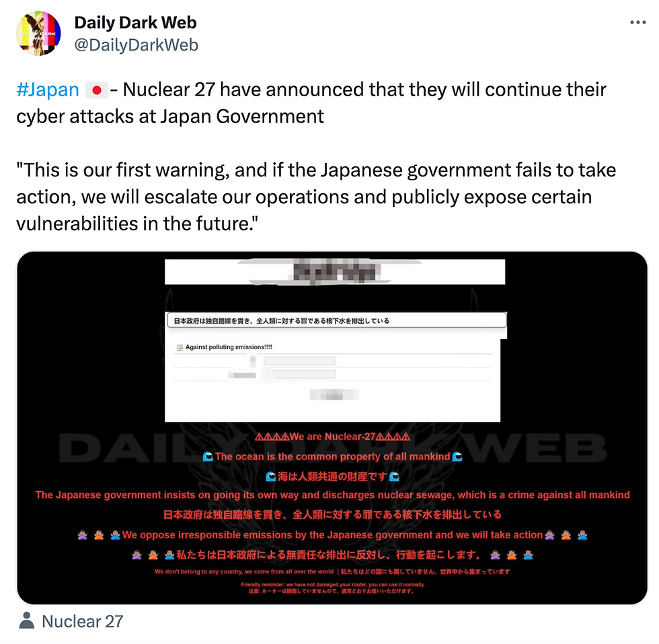Click the Japanese text box above login form
Viewport: 659px width, 644px height.
[337, 320]
